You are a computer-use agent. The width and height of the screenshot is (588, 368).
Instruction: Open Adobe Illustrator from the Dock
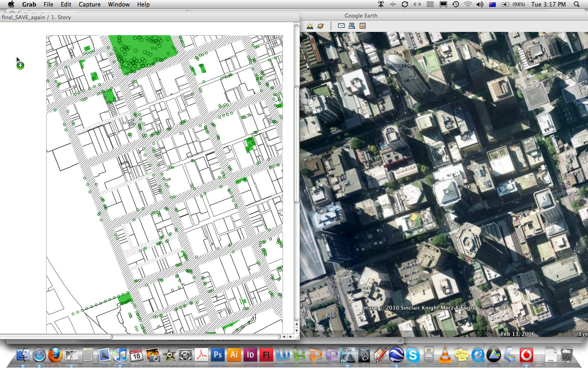coord(234,355)
